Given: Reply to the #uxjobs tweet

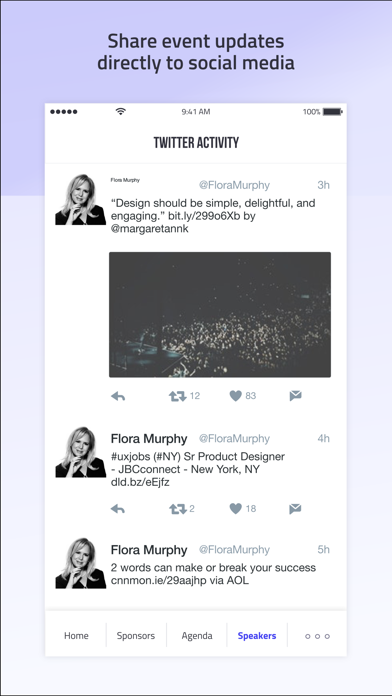Looking at the screenshot, I should (x=118, y=509).
